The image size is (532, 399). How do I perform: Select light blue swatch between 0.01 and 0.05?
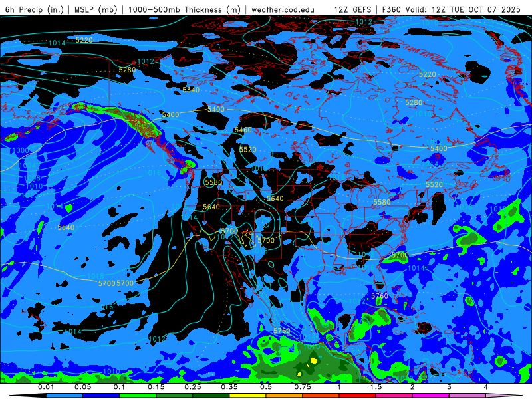point(65,396)
